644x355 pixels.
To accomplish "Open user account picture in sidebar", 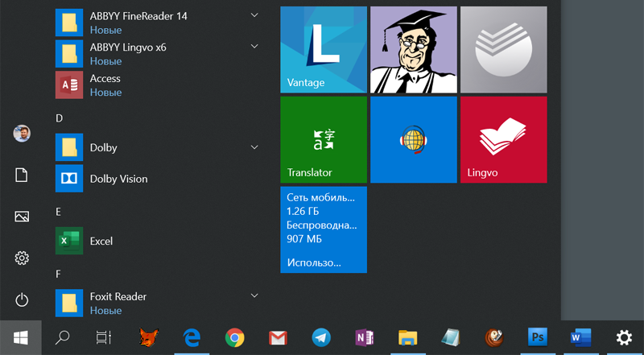I will (x=22, y=133).
